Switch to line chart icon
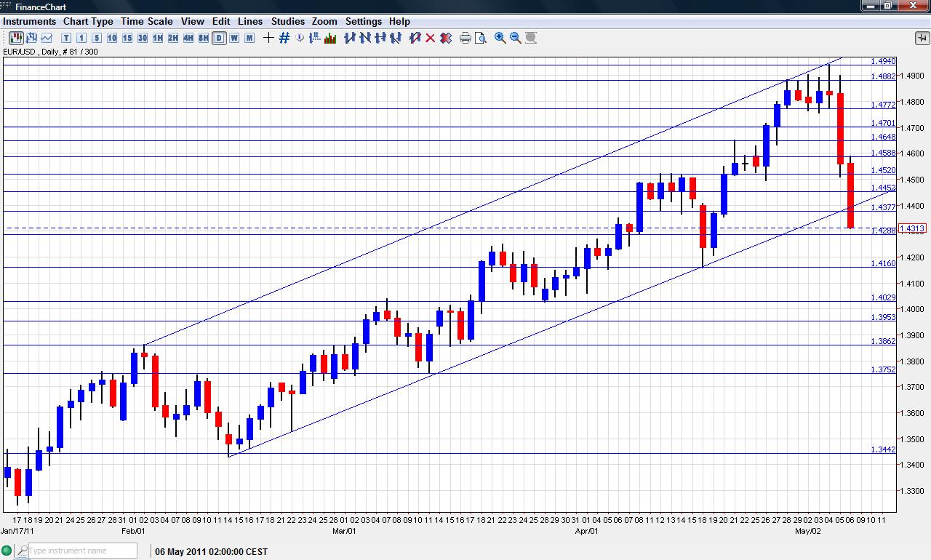 pos(47,38)
